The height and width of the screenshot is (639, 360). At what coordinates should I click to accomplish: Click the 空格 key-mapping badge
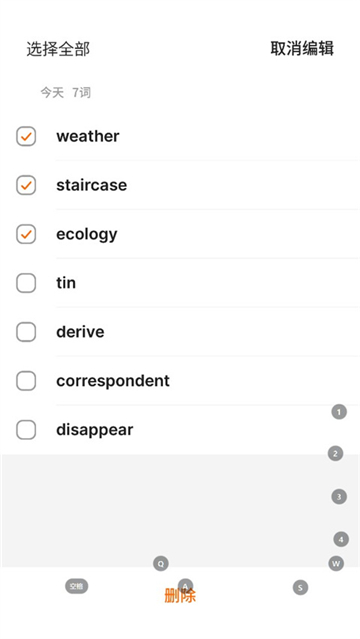click(76, 586)
